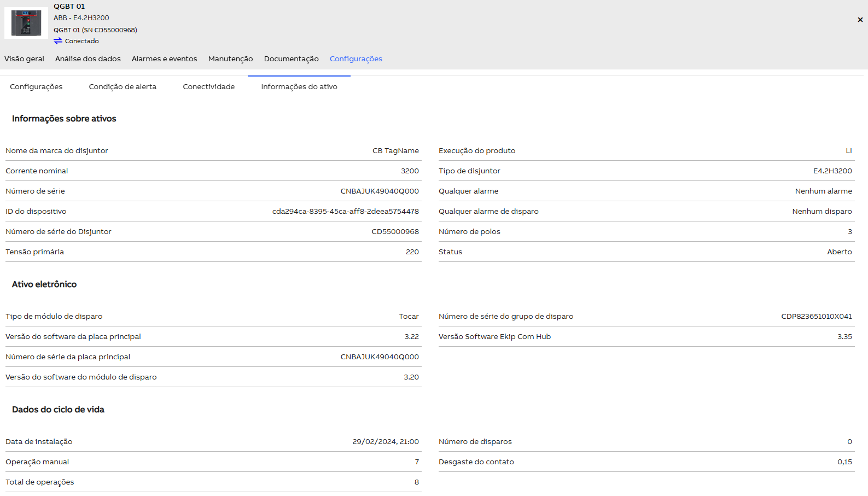The width and height of the screenshot is (868, 496).
Task: Click the Desgaste do contato value
Action: pyautogui.click(x=844, y=462)
